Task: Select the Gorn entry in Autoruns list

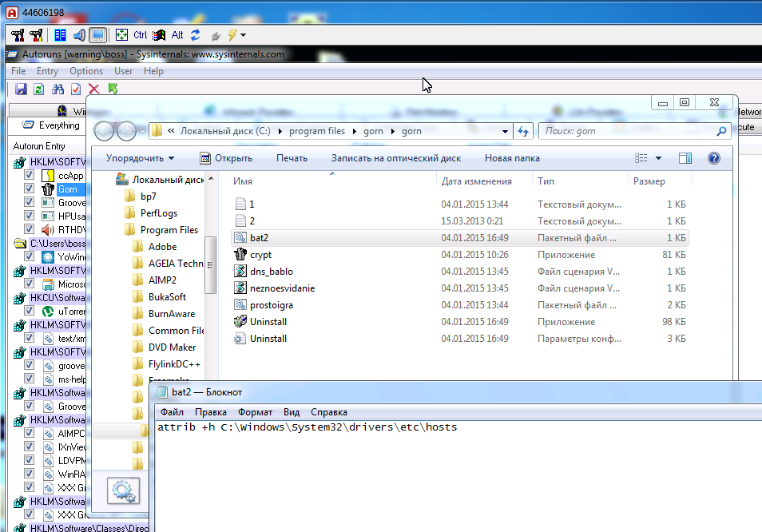Action: coord(68,189)
